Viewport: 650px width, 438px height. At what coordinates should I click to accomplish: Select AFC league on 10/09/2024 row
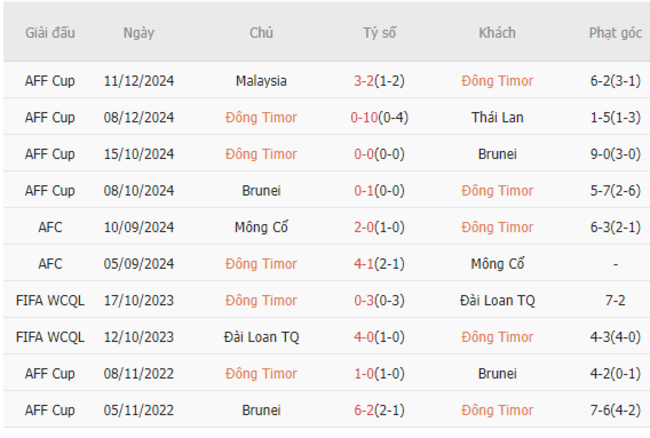[50, 227]
